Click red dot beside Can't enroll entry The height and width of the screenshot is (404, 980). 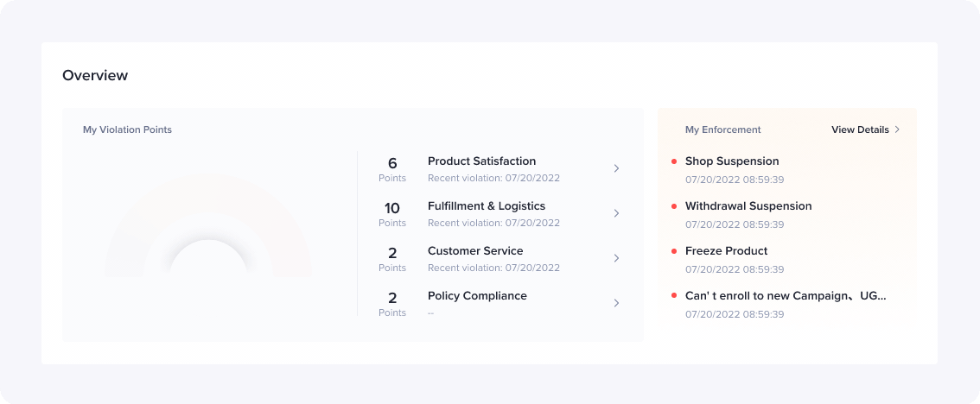[x=674, y=296]
